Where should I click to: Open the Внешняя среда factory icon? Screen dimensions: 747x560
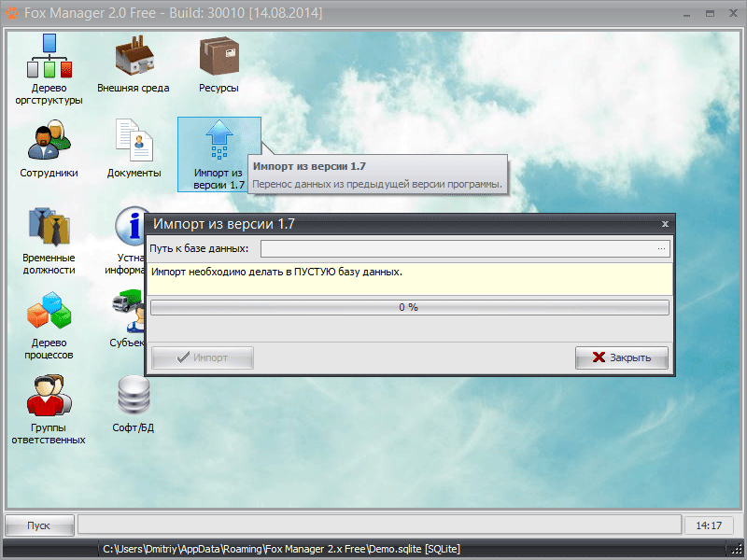coord(134,58)
